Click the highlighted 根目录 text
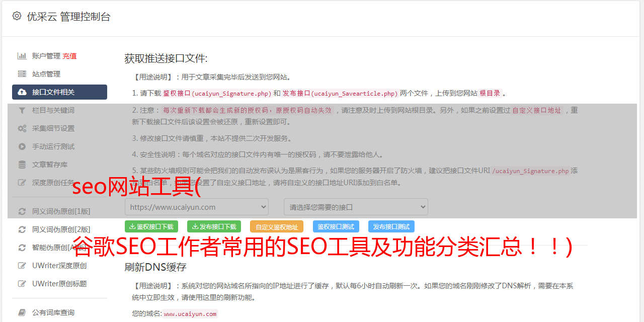The height and width of the screenshot is (322, 644). pos(490,93)
